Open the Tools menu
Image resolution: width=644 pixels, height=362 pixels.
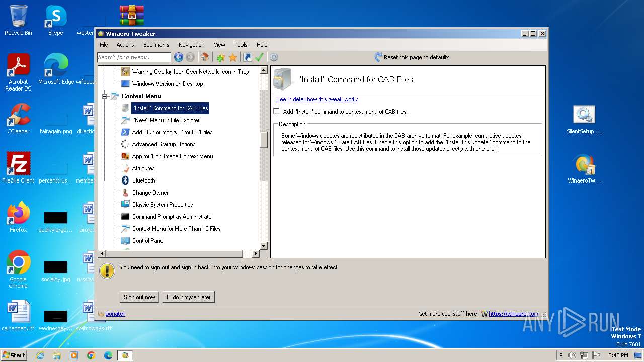[241, 45]
